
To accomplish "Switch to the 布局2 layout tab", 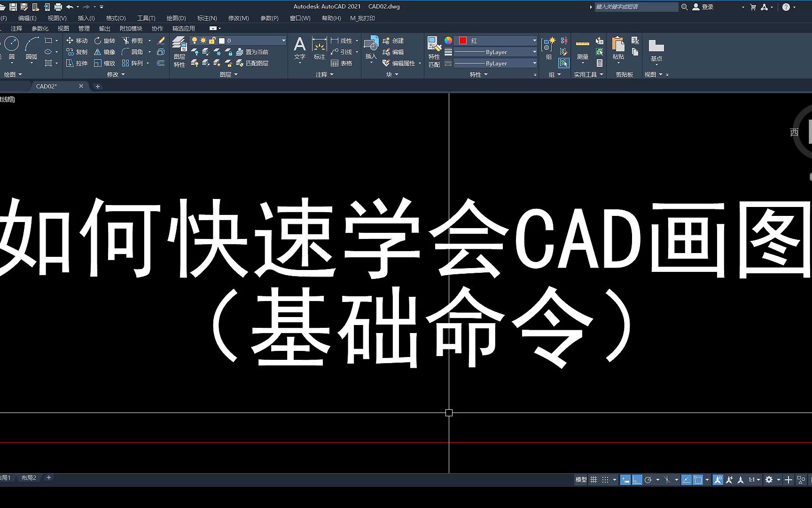I will [29, 477].
